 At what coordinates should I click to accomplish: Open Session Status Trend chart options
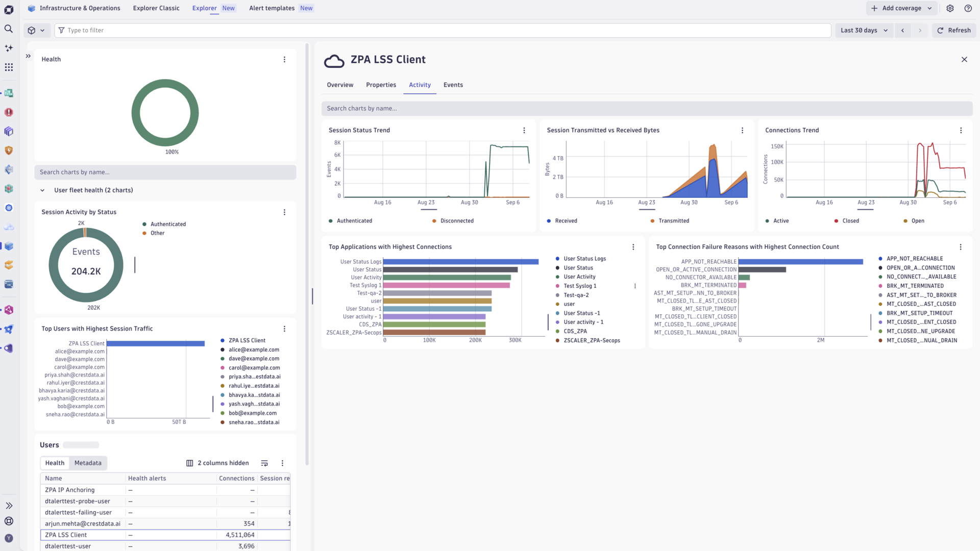(x=524, y=131)
